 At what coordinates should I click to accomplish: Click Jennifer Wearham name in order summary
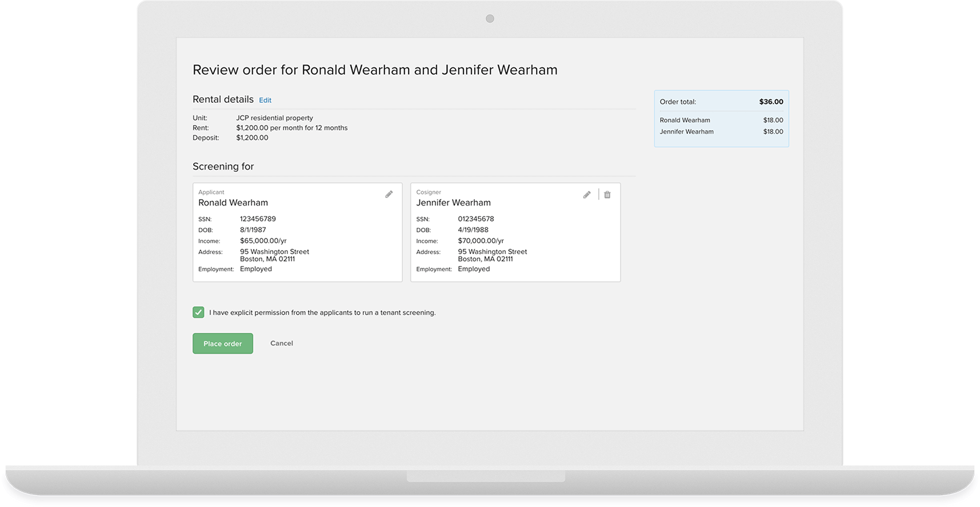point(686,131)
